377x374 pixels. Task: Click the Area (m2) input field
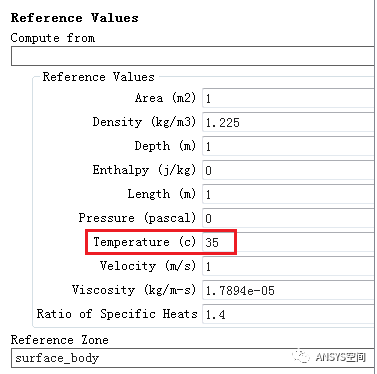coord(288,98)
